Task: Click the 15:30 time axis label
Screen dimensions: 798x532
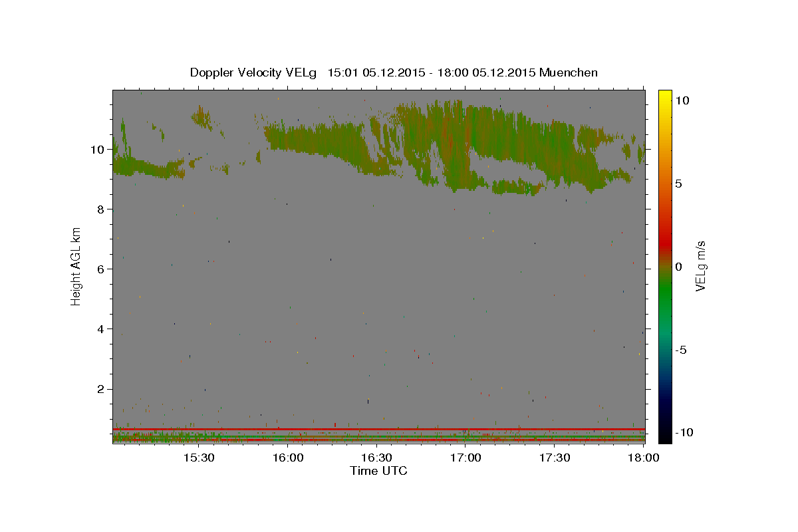Action: (199, 458)
